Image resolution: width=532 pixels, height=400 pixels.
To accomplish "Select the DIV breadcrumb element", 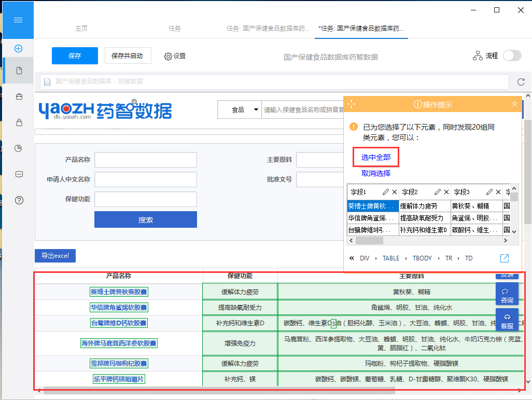I will (365, 258).
